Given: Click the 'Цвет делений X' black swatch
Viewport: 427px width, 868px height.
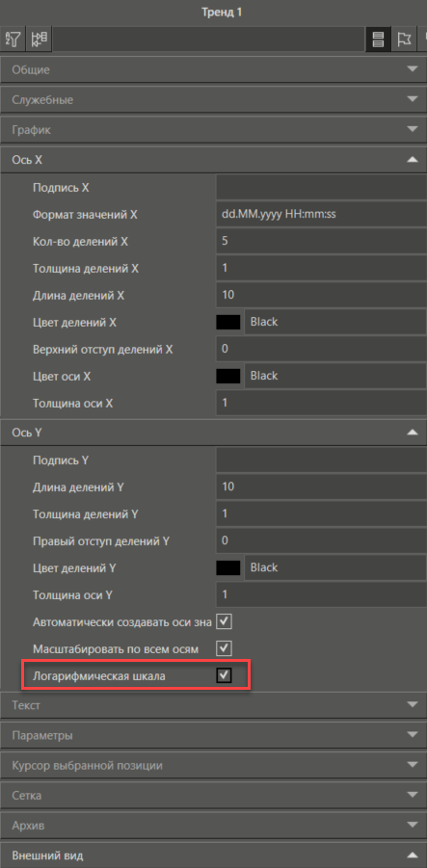Looking at the screenshot, I should coord(228,322).
